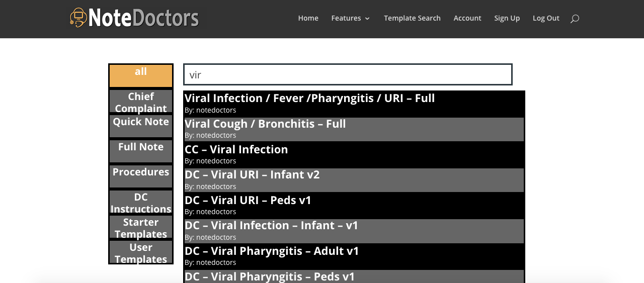Go to Home in the navigation bar
This screenshot has width=644, height=283.
point(308,18)
